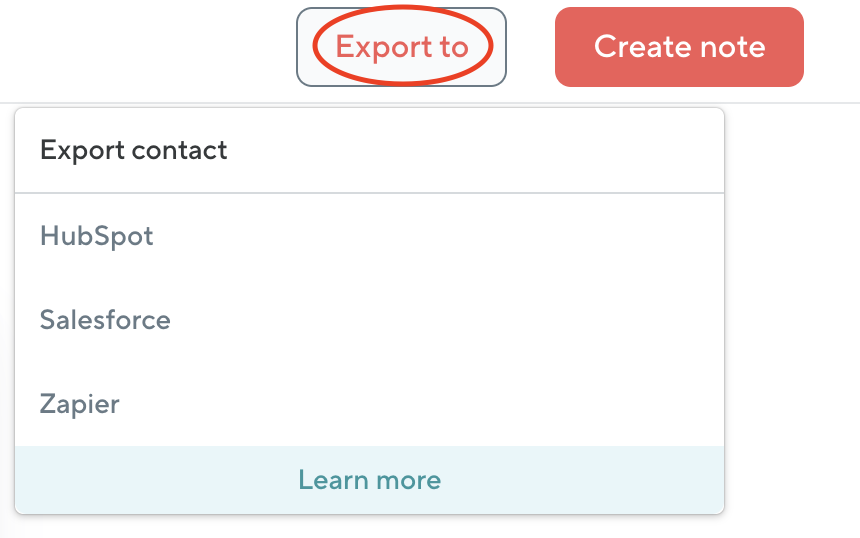Screen dimensions: 860x538
Task: Open the Learn more link
Action: (x=369, y=480)
